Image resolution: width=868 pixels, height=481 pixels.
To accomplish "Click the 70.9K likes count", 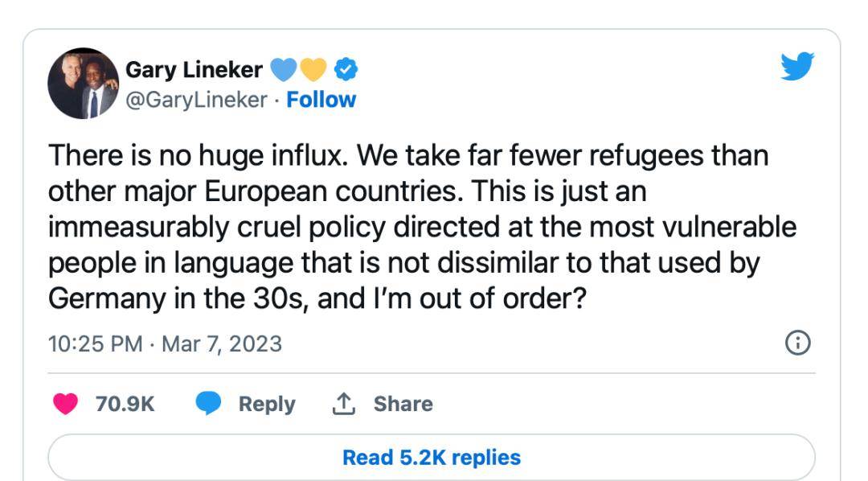I will pyautogui.click(x=125, y=404).
